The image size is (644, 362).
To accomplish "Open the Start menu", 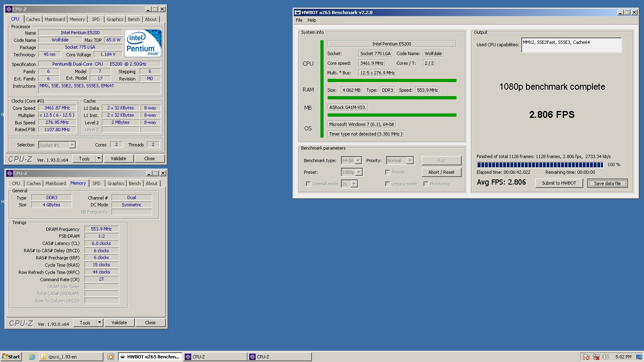I will 11,357.
